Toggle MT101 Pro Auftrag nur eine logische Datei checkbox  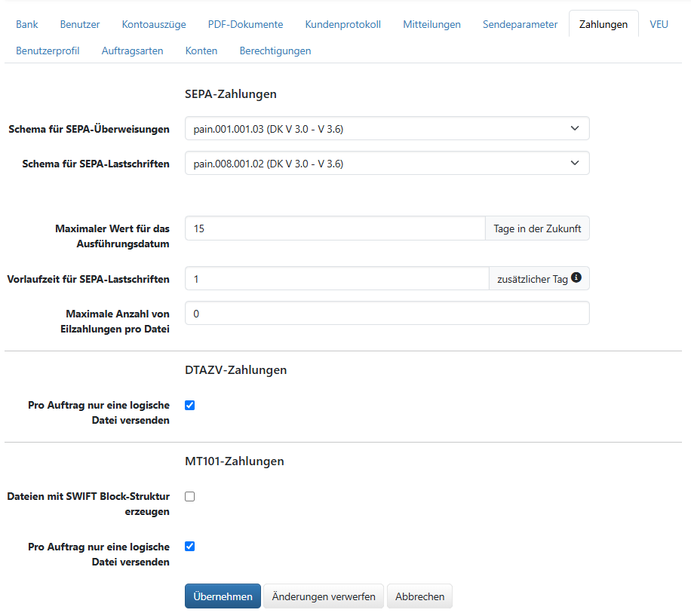(x=190, y=547)
